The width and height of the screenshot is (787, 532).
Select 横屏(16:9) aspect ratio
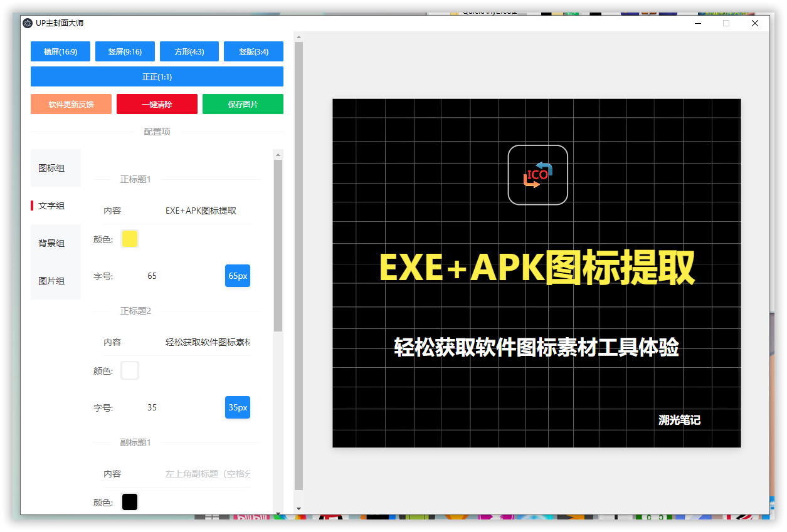[60, 51]
